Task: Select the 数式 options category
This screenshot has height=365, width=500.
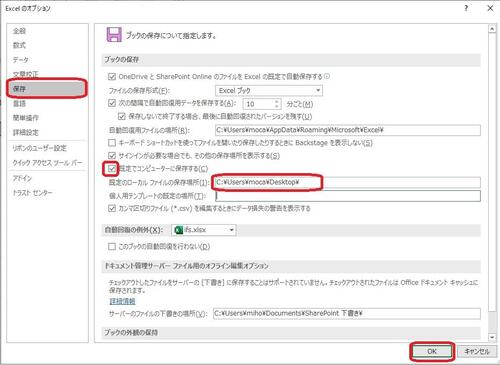Action: point(19,45)
